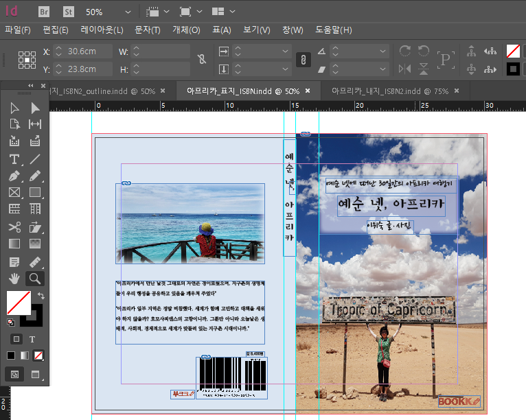Swap fill and stroke colors

point(41,296)
